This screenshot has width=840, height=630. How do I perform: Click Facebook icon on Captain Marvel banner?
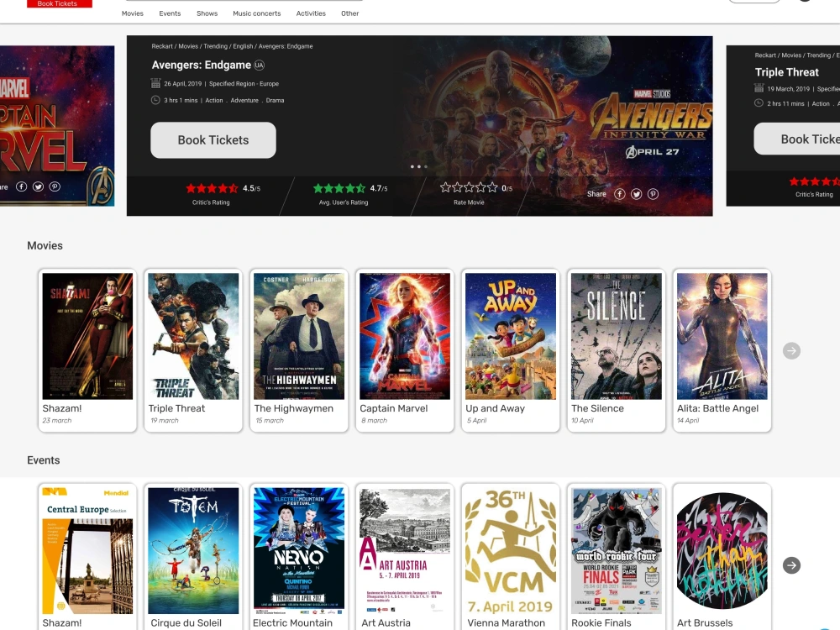pyautogui.click(x=22, y=186)
